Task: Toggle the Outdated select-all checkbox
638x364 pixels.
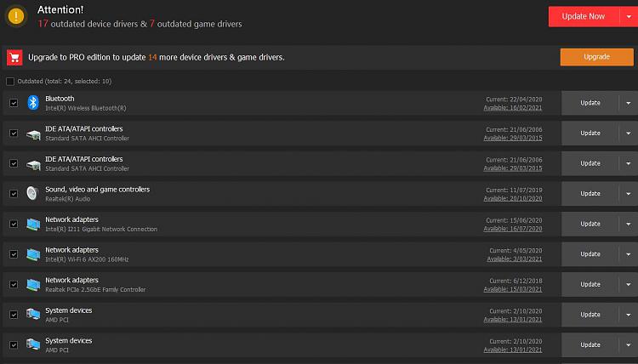Action: [x=10, y=82]
